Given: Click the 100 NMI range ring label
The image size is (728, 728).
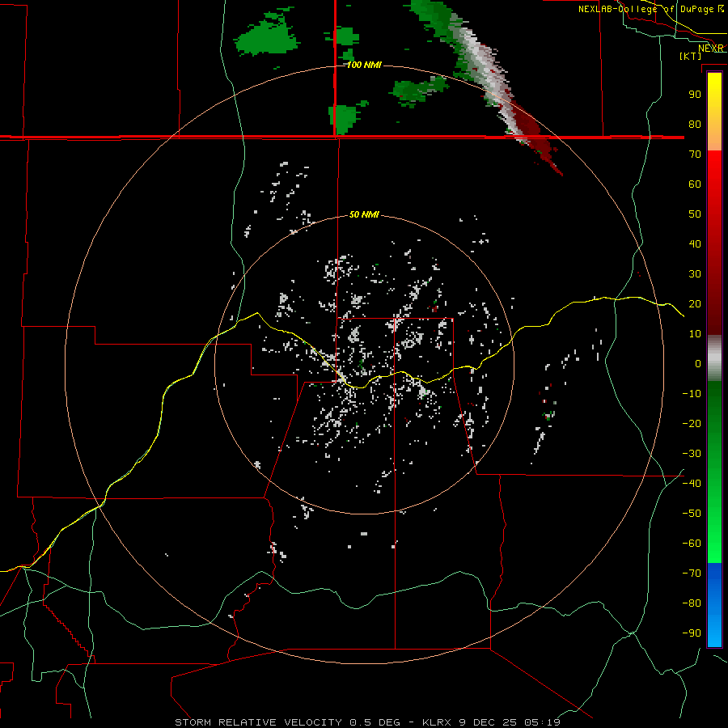Looking at the screenshot, I should pos(364,65).
